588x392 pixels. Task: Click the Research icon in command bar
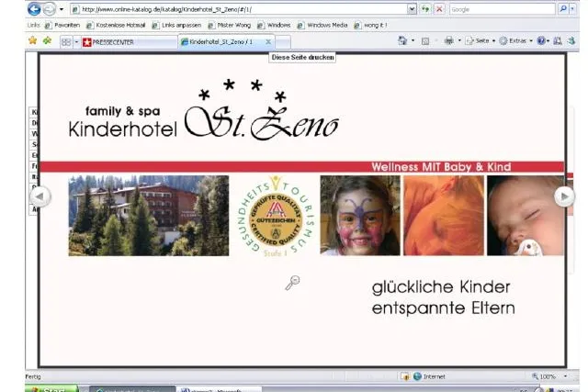pyautogui.click(x=558, y=40)
